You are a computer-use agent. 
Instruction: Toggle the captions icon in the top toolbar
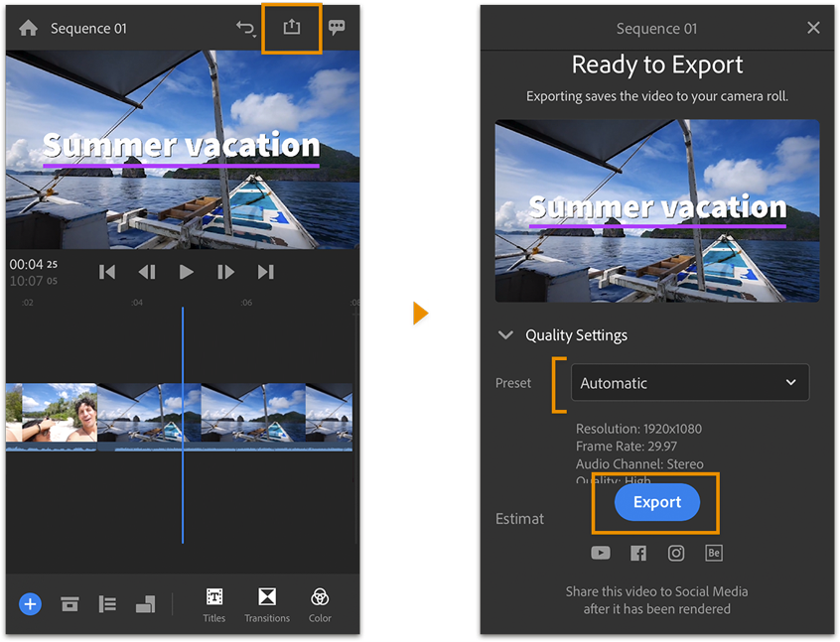pyautogui.click(x=337, y=28)
